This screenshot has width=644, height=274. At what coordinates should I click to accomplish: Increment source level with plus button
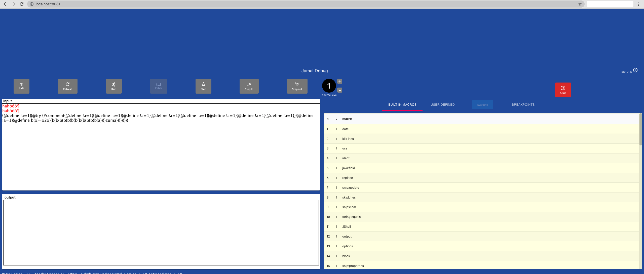(x=340, y=81)
